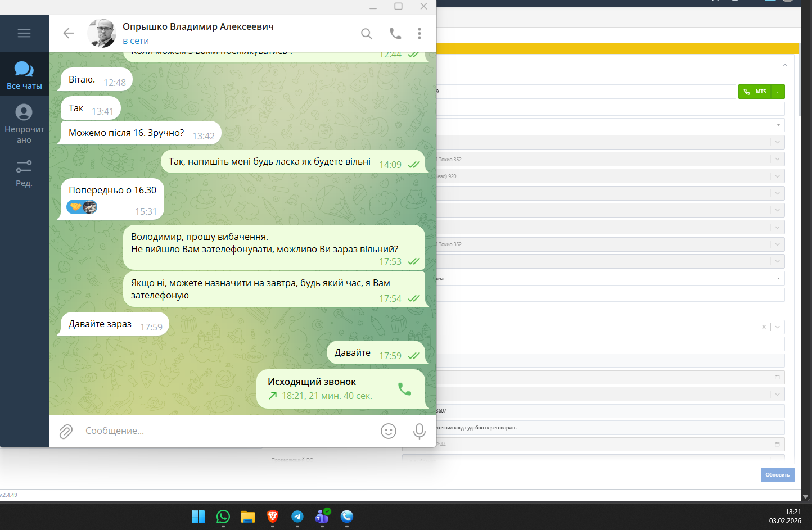Open WhatsApp from the taskbar
812x530 pixels.
tap(223, 517)
